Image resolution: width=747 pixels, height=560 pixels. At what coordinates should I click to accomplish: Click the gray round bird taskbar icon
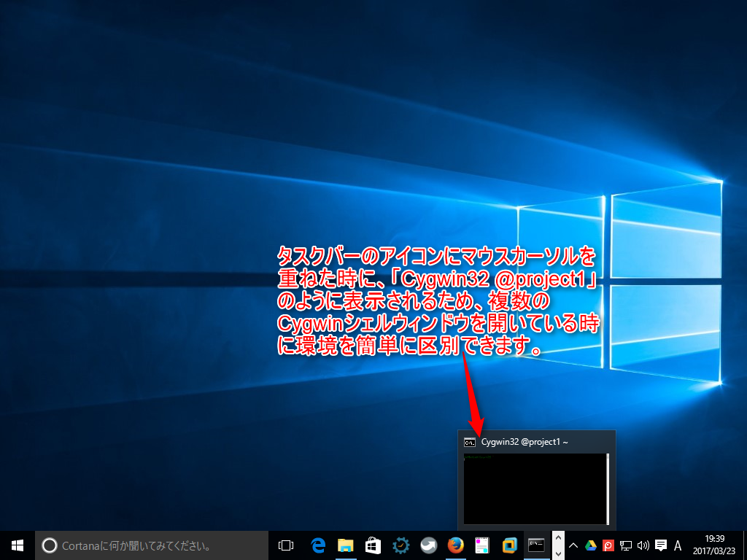tap(428, 545)
